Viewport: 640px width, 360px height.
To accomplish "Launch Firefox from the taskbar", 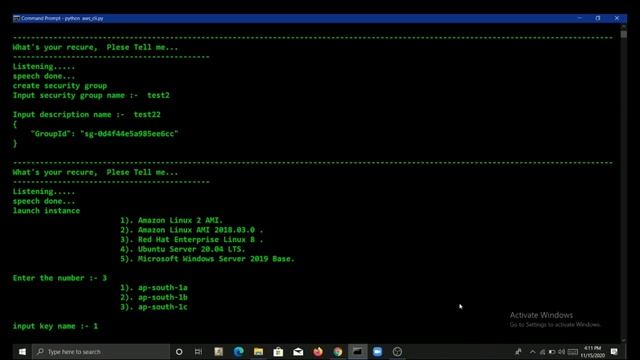I will (x=318, y=351).
